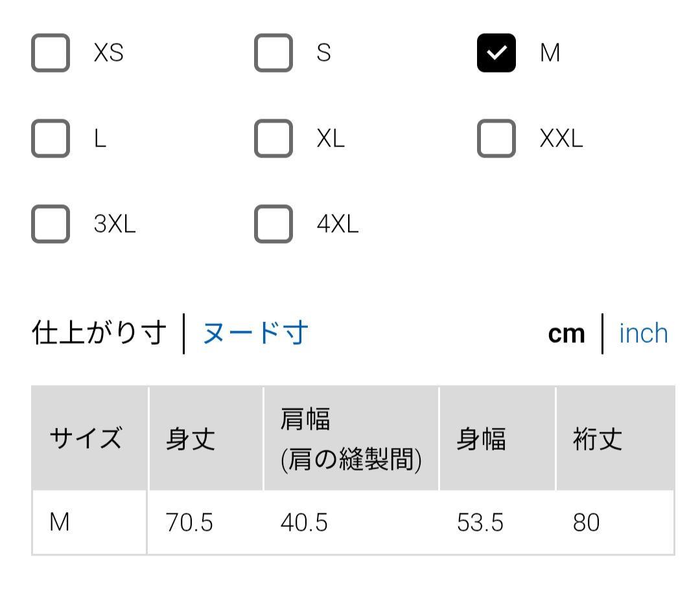Image resolution: width=700 pixels, height=606 pixels.
Task: Select the 仕上がり寸 tab
Action: 99,333
